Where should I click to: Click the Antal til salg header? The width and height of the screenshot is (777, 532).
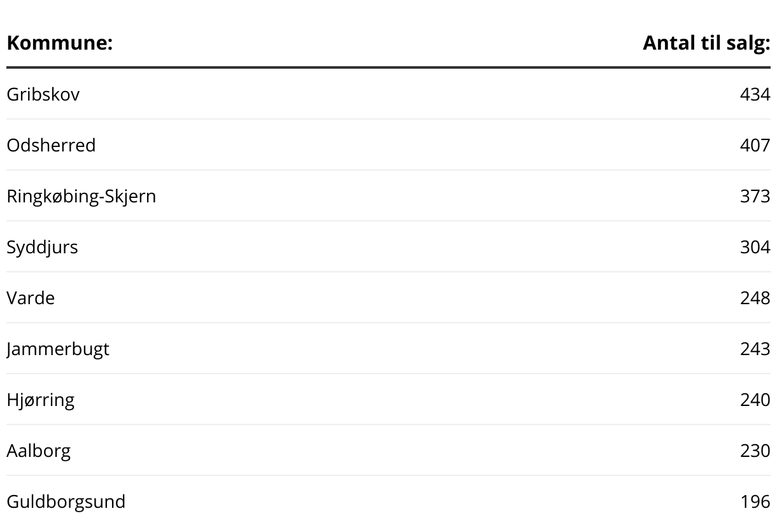pos(706,43)
